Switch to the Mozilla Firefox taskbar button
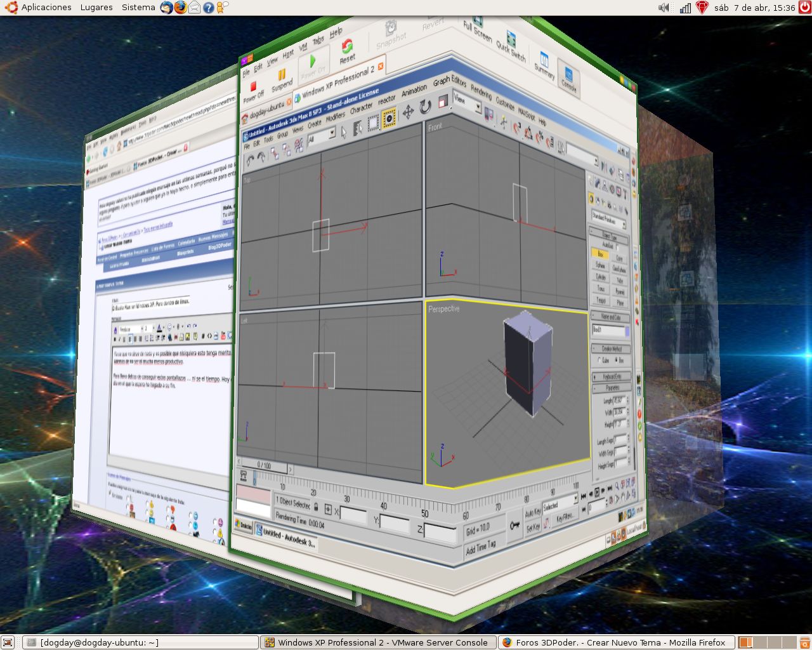Viewport: 812px width, 650px height. pos(616,642)
